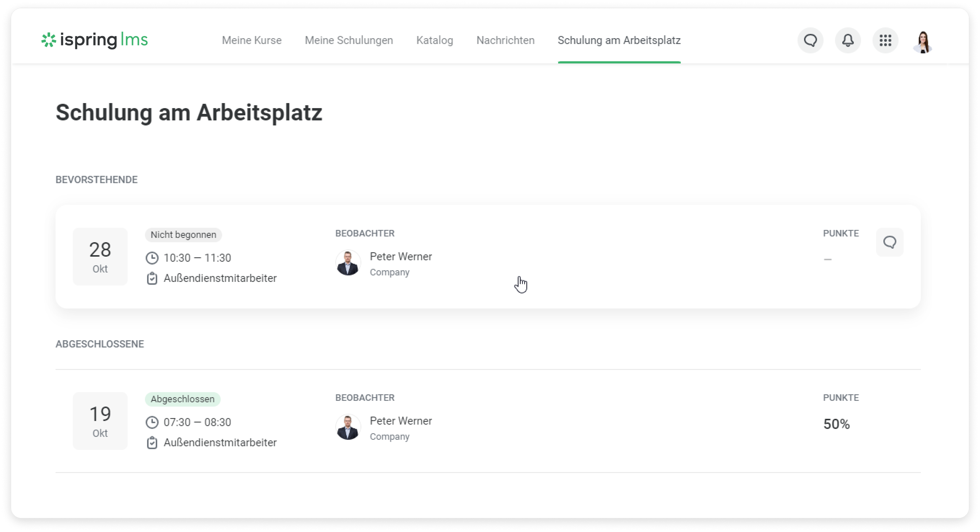Open comment bubble on upcoming session card
The width and height of the screenshot is (980, 532).
click(889, 242)
